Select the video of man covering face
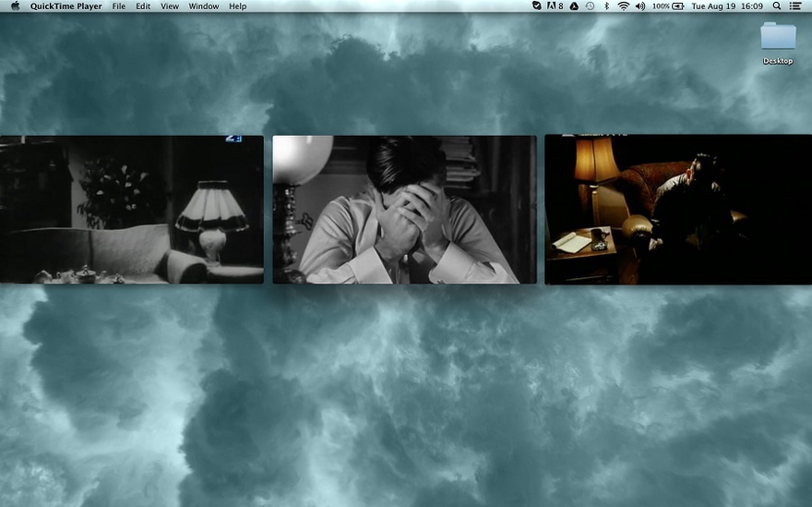This screenshot has height=507, width=812. coord(404,210)
